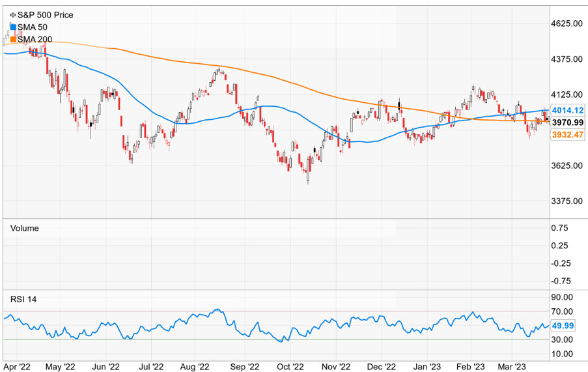Screen dimensions: 588x372
Task: Click the Dec '22 date axis label
Action: click(x=382, y=367)
